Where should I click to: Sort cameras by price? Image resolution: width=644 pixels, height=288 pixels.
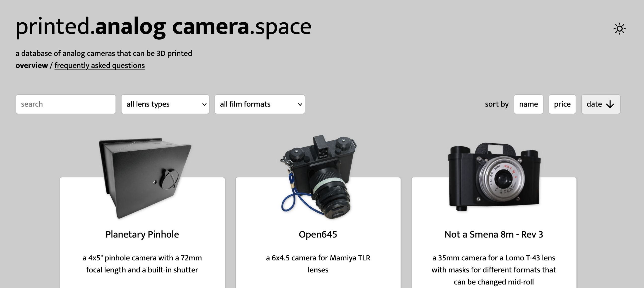coord(562,104)
